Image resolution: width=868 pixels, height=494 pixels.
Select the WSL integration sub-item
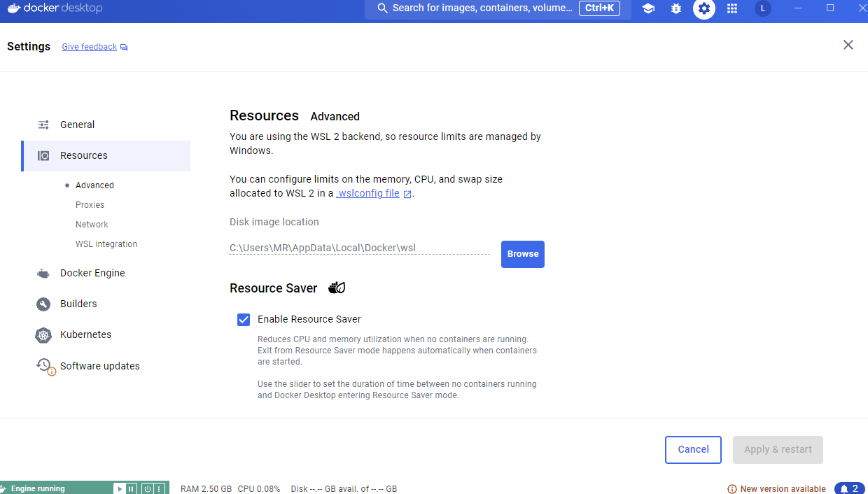[106, 244]
